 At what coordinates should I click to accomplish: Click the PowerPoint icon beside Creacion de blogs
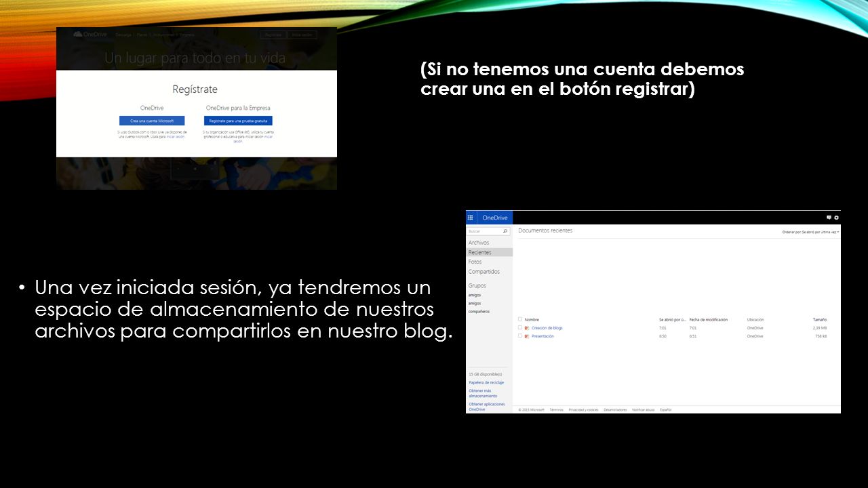click(x=527, y=328)
